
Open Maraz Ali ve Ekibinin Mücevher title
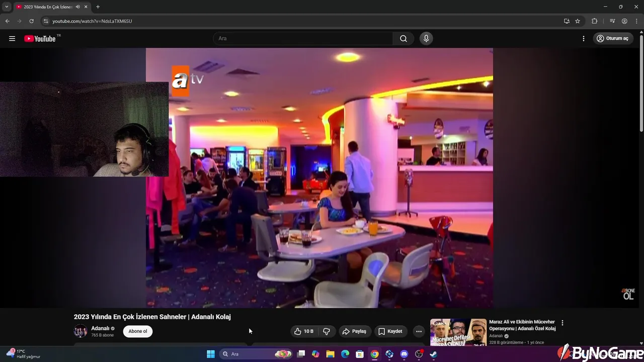522,325
